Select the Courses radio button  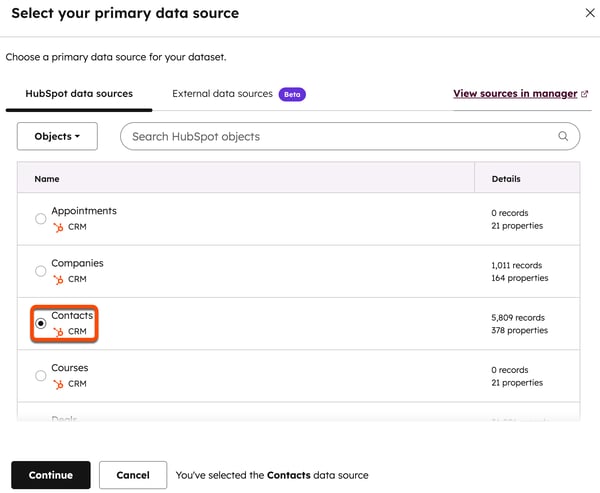click(41, 375)
